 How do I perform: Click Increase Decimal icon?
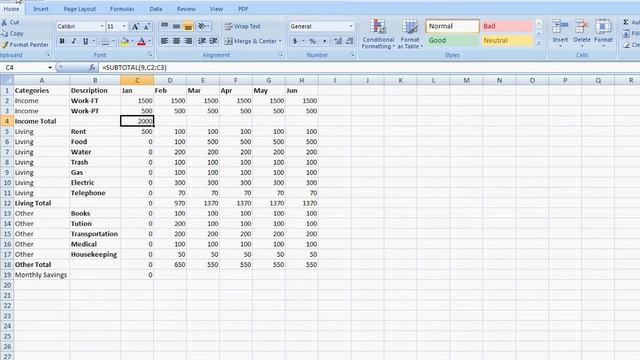point(338,41)
